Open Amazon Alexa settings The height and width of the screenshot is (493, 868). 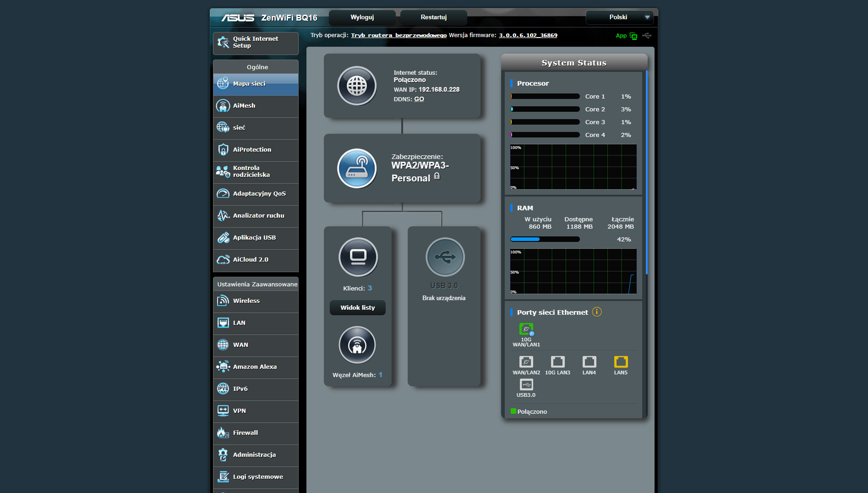[256, 367]
